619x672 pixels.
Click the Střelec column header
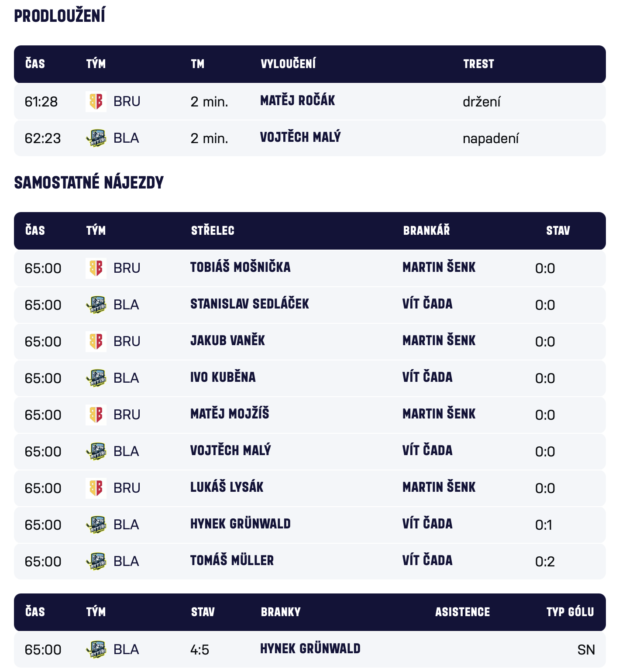tap(213, 231)
